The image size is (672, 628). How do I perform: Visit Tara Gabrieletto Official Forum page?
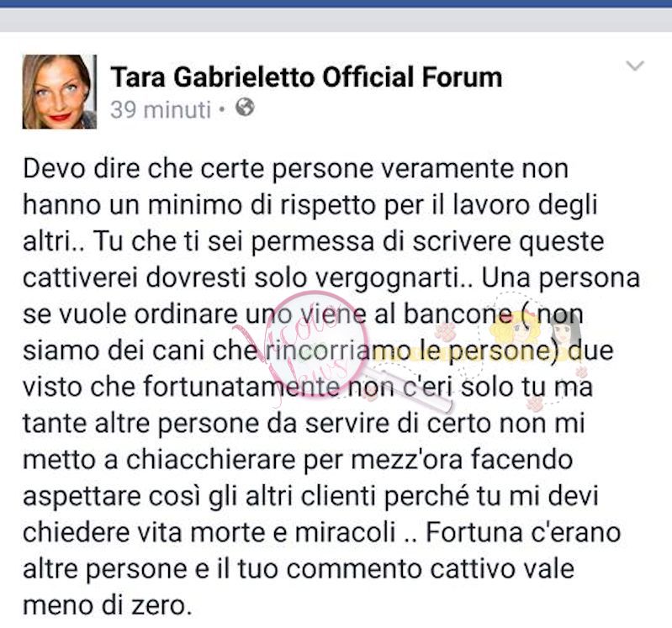tap(306, 77)
